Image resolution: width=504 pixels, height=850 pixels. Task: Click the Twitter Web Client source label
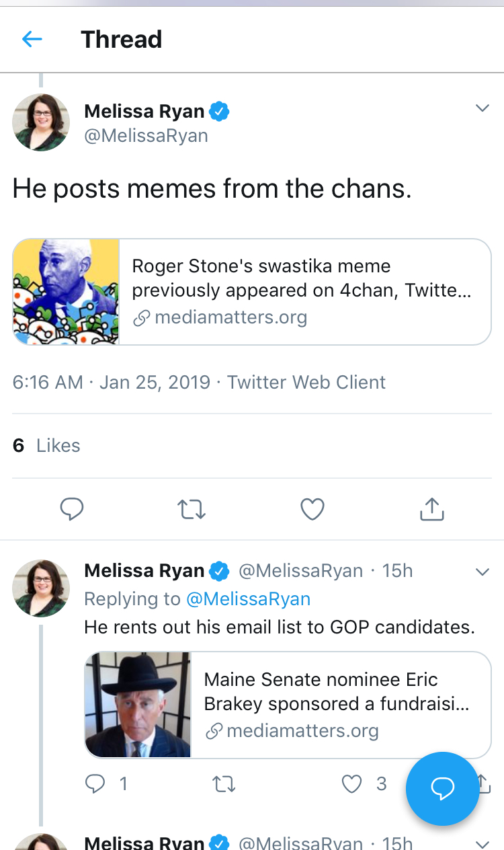pyautogui.click(x=306, y=382)
